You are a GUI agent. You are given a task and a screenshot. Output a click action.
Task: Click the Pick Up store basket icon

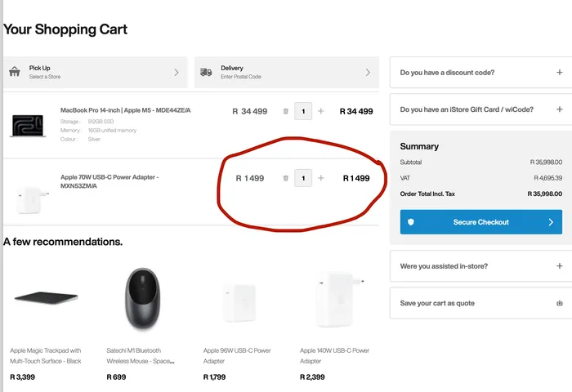[15, 72]
